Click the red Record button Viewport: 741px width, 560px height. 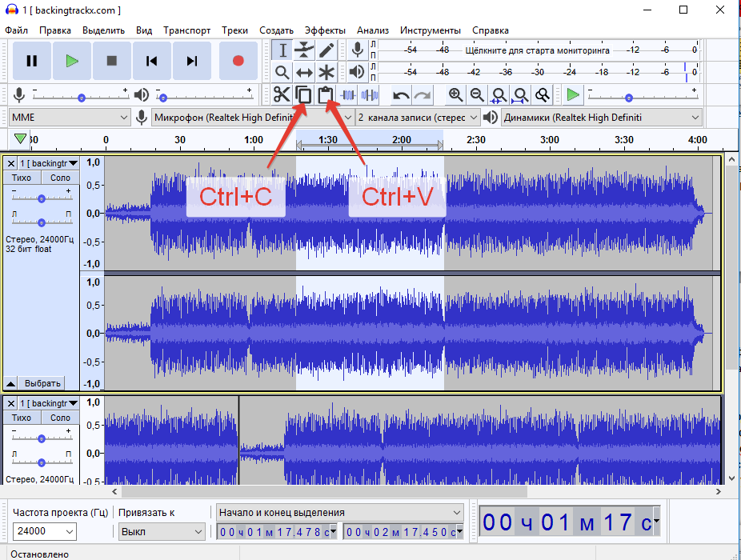pyautogui.click(x=238, y=61)
